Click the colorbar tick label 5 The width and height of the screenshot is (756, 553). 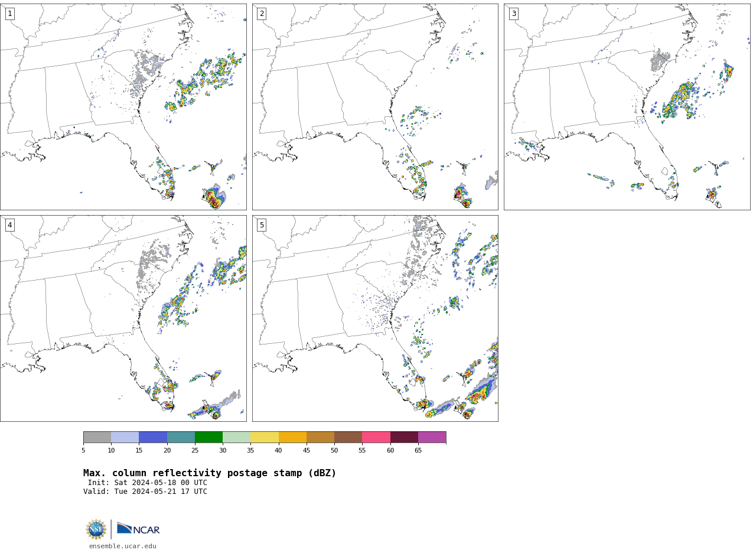tap(83, 451)
